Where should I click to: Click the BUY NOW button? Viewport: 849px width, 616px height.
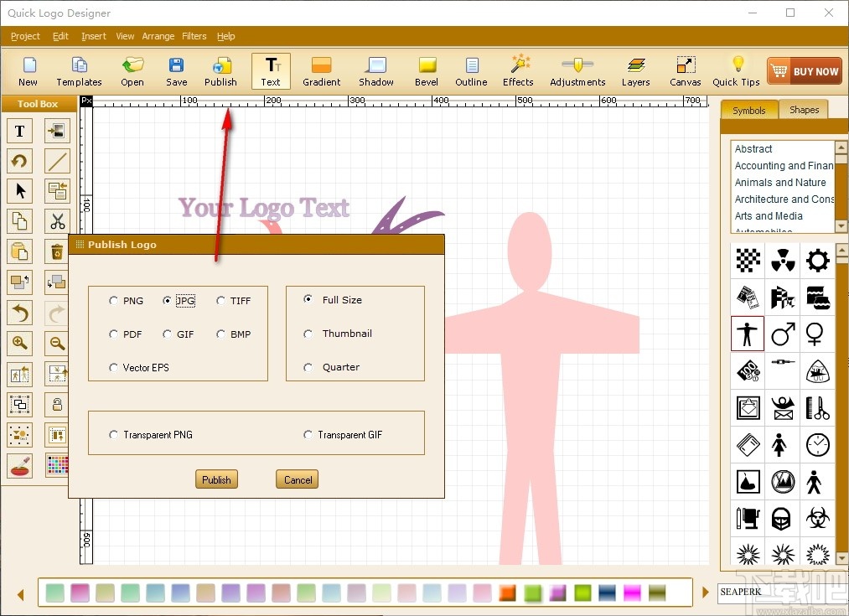805,71
